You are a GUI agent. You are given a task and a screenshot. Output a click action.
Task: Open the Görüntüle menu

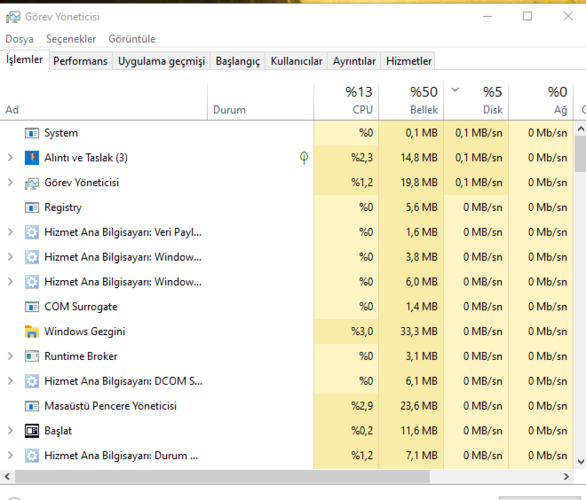coord(132,39)
